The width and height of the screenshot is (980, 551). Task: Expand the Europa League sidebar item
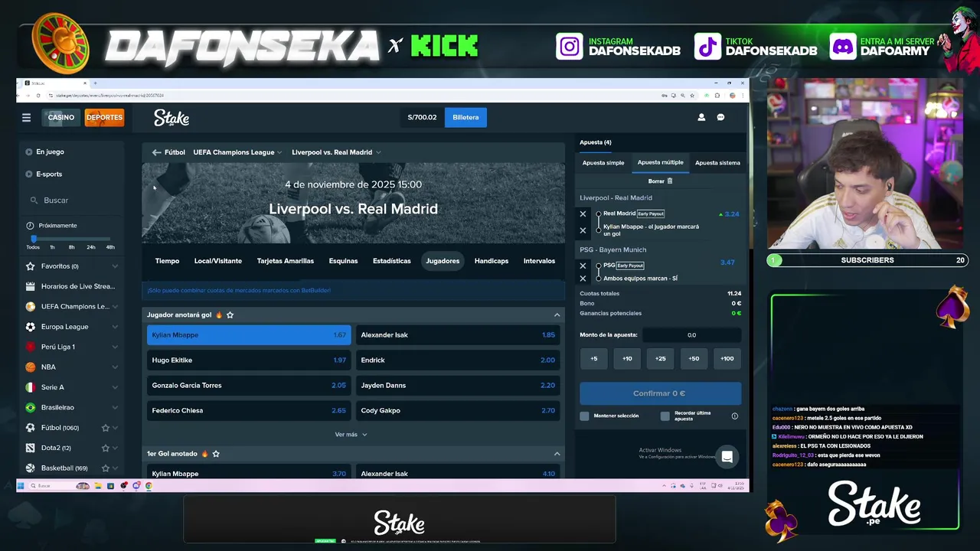click(115, 327)
